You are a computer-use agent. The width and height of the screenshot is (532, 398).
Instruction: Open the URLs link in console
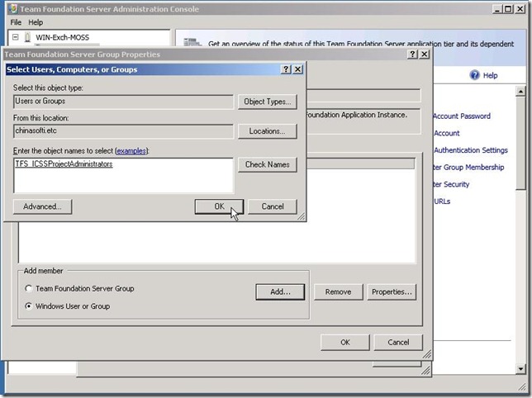tap(442, 201)
